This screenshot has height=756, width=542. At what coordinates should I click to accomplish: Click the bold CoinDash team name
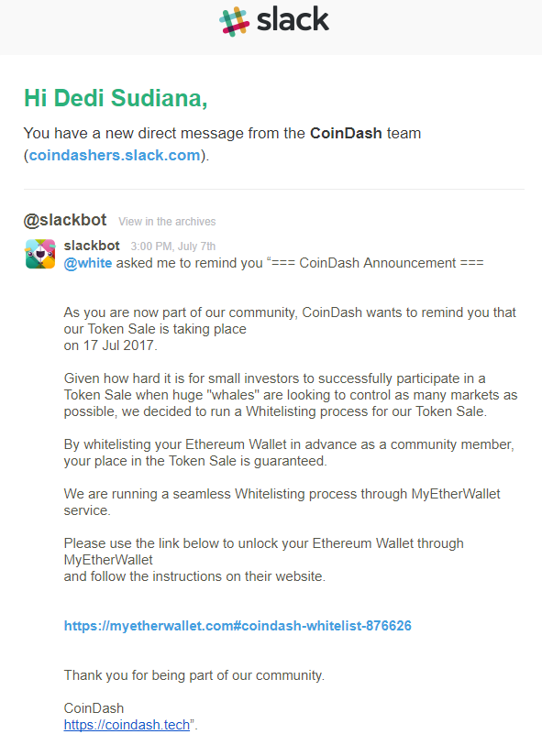[x=346, y=133]
